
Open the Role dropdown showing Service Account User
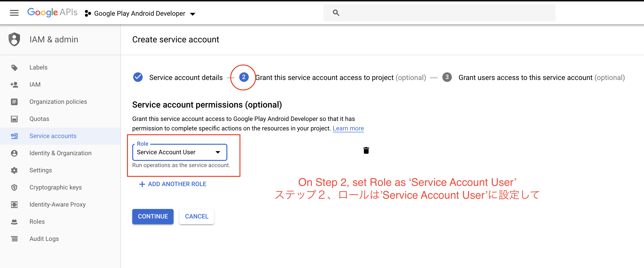pos(180,152)
